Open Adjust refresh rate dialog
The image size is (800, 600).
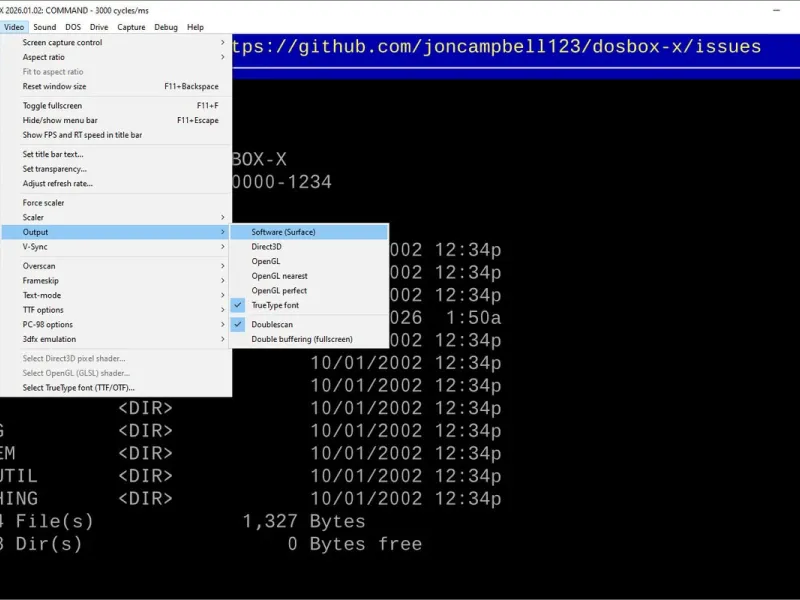pos(116,184)
